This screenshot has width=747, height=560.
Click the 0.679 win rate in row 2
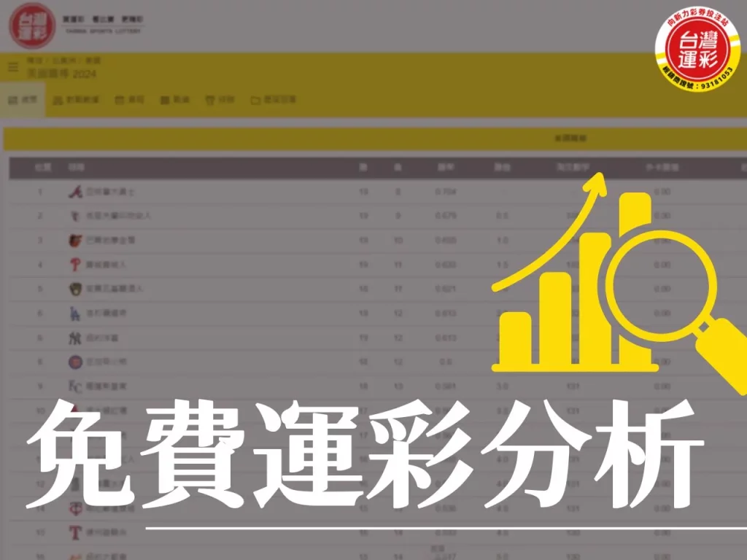click(446, 216)
